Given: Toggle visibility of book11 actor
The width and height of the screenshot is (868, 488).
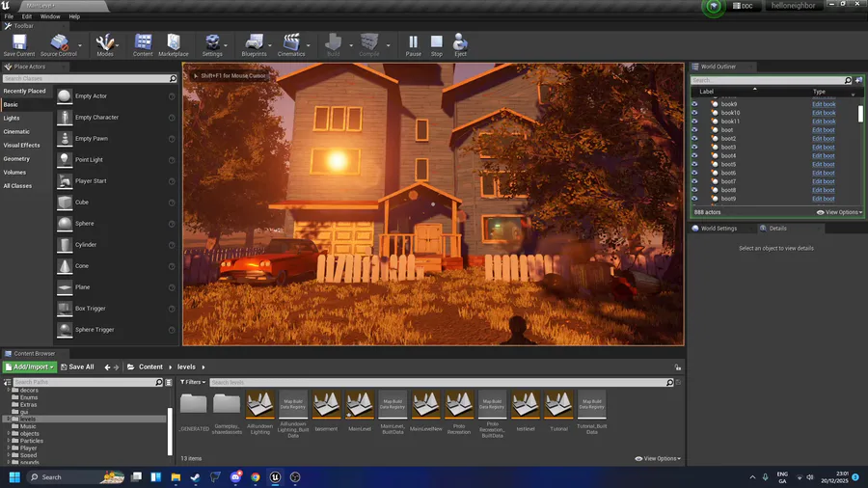Looking at the screenshot, I should pyautogui.click(x=694, y=122).
